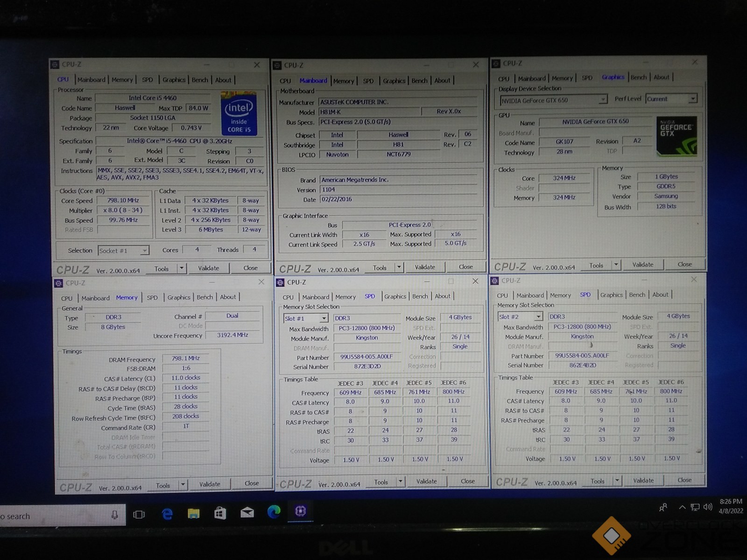Click the CPU-Z title icon in the Memory window
Screen dimensions: 747x560
58,283
